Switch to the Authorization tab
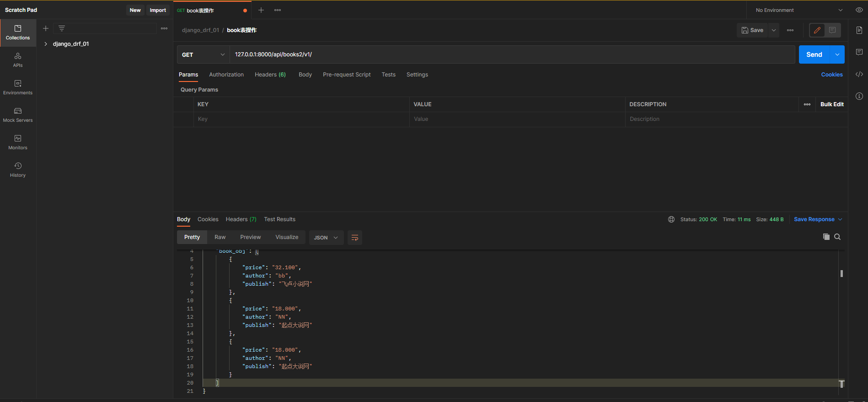 (x=226, y=75)
